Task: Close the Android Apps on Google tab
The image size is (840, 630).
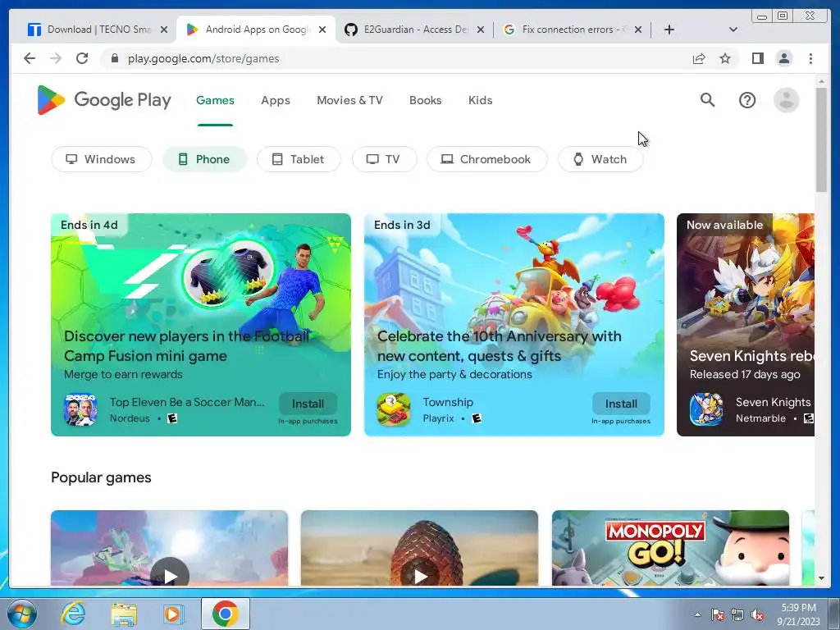Action: coord(322,30)
